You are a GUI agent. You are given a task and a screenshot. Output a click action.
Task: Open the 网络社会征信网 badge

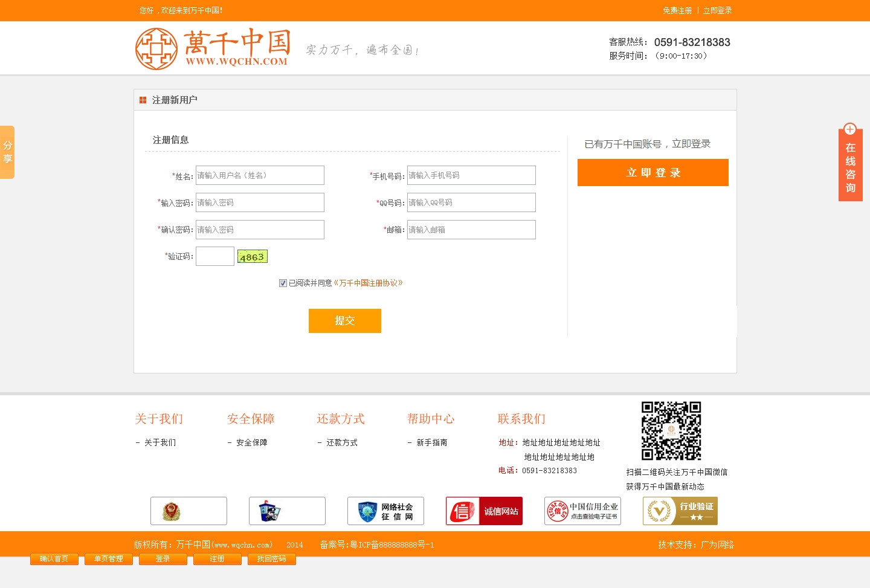click(385, 511)
